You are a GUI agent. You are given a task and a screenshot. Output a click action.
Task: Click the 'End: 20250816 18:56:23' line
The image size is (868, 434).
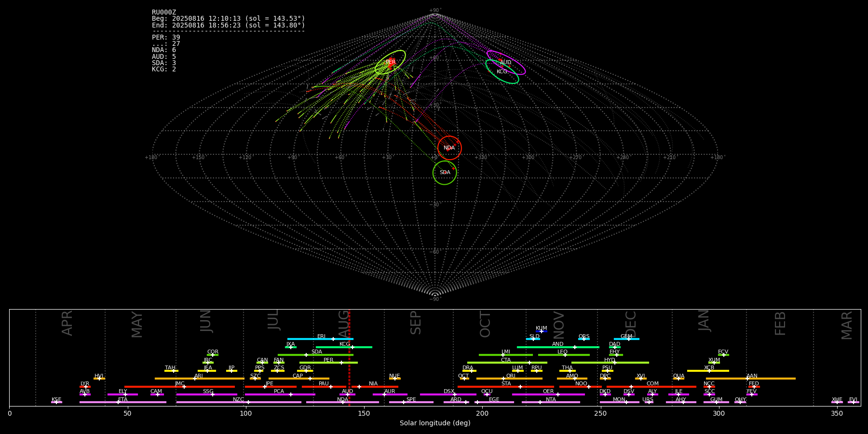pos(229,25)
